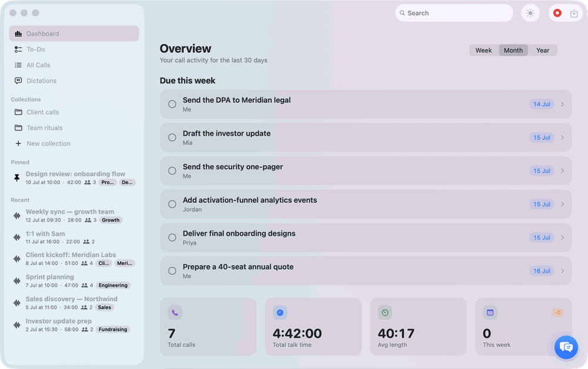Expand chevron on Send the security one-pager

coord(563,171)
